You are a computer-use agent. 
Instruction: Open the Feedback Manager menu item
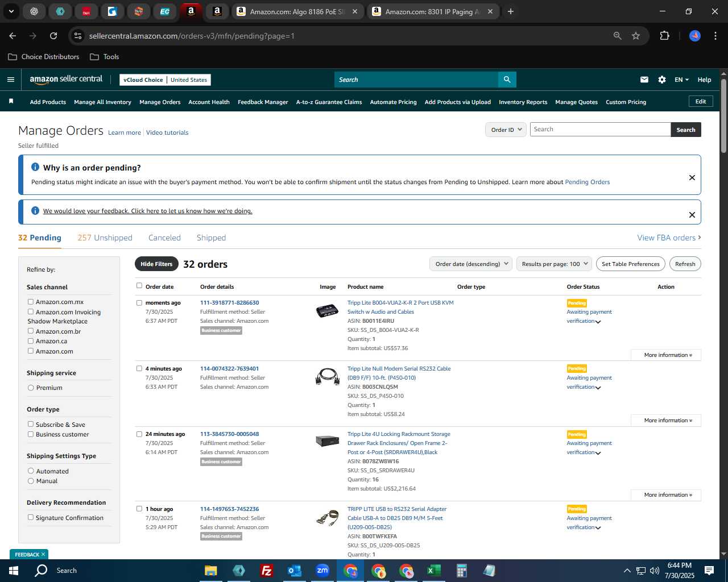(x=263, y=102)
